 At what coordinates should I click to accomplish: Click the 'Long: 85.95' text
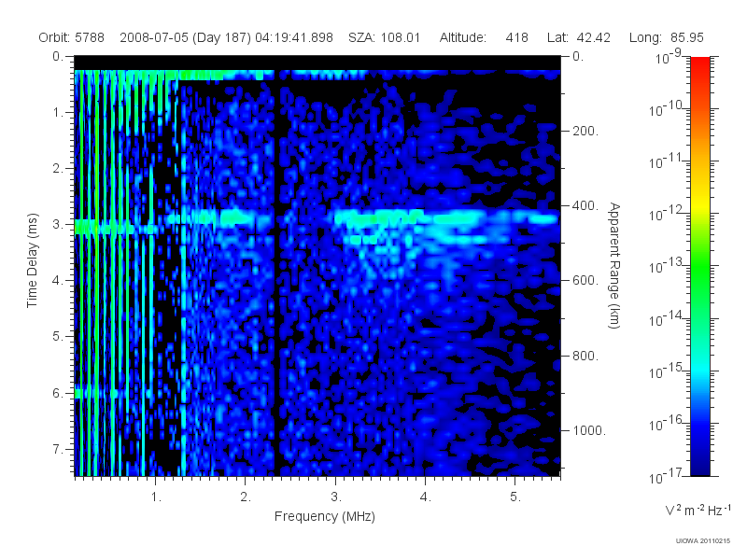[x=667, y=37]
